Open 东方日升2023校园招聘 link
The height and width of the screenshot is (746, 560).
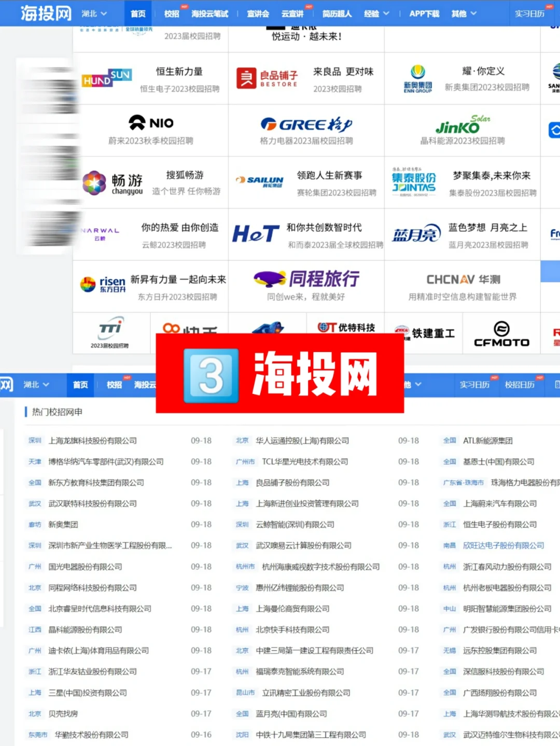coord(177,297)
